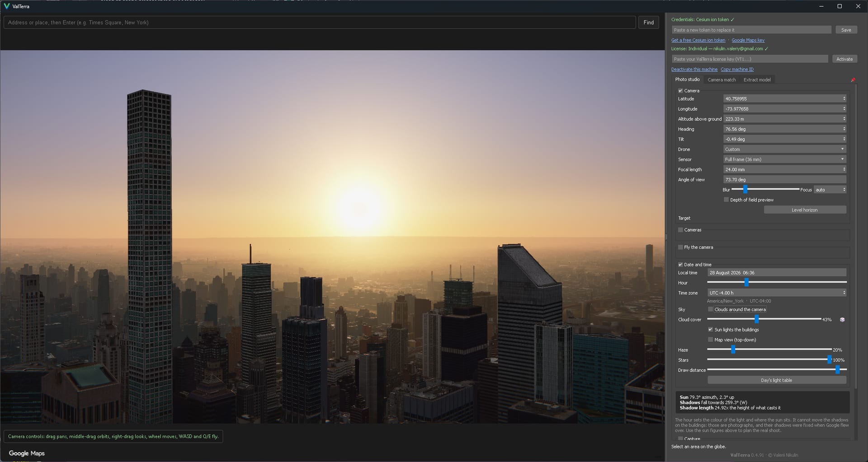Click the Save token button
Image resolution: width=868 pixels, height=462 pixels.
point(846,30)
